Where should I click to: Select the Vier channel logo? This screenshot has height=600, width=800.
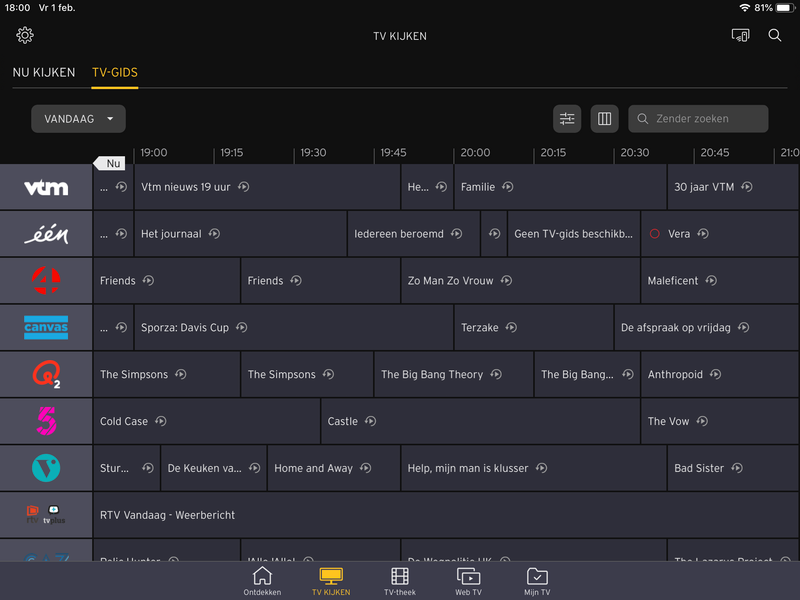[46, 281]
